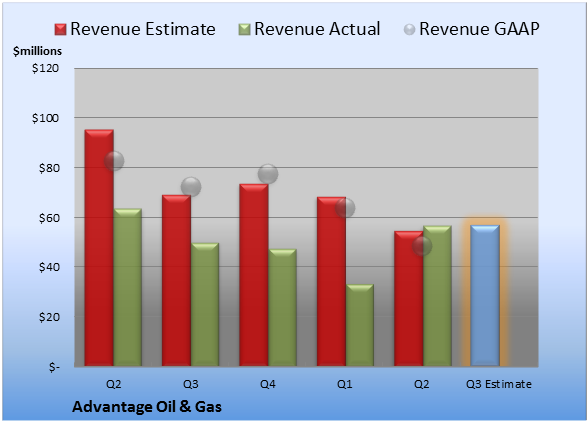Viewport: 588px width, 422px height.
Task: Click the '$80' axis value
Action: tap(49, 168)
